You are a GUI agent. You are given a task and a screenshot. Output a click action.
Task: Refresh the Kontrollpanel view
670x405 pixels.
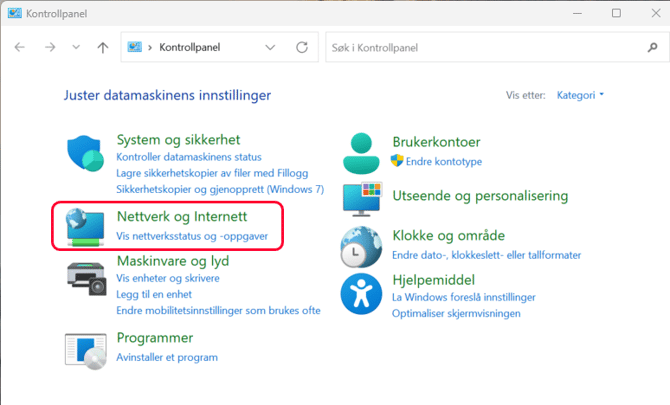pyautogui.click(x=302, y=47)
